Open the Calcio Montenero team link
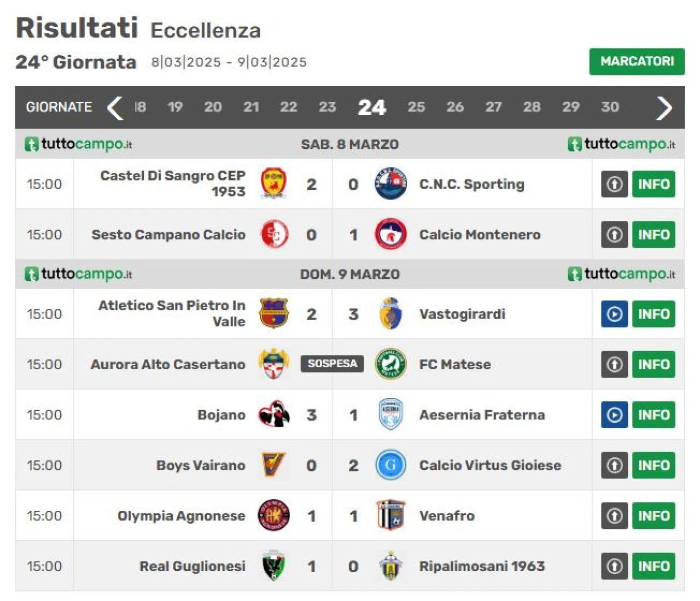The height and width of the screenshot is (601, 700). pos(480,235)
